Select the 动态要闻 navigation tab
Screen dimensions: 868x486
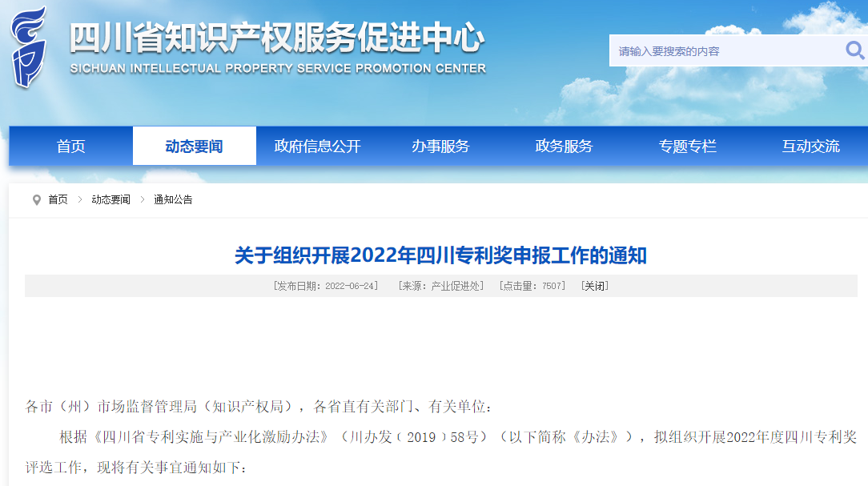coord(194,147)
